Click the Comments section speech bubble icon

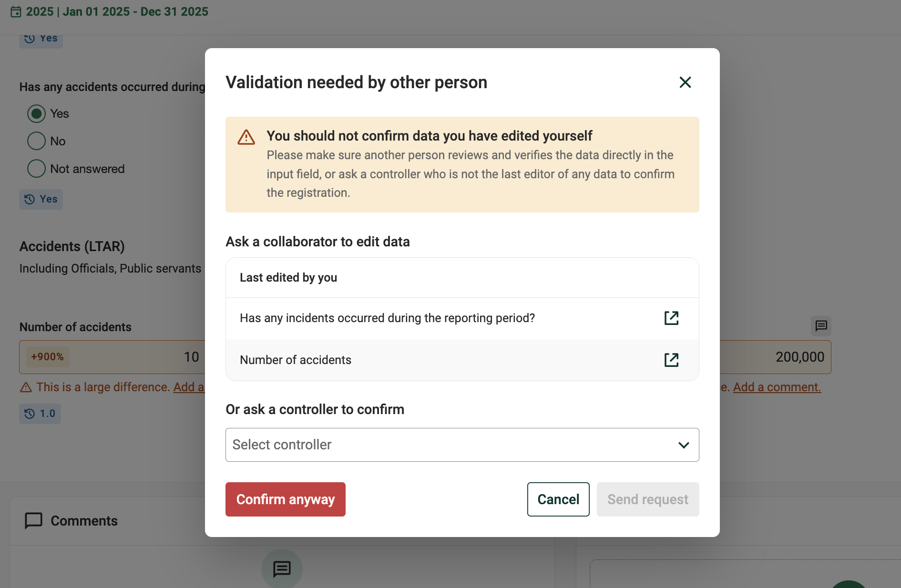(x=33, y=521)
